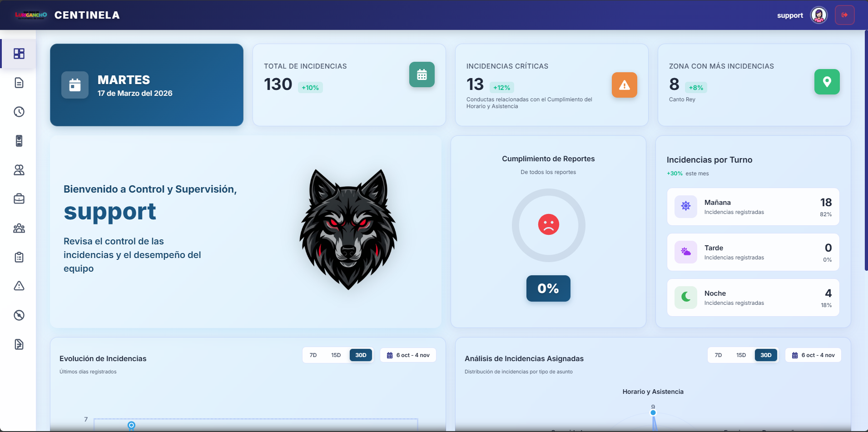The width and height of the screenshot is (868, 432).
Task: Open the mobile device icon in sidebar
Action: pyautogui.click(x=19, y=141)
